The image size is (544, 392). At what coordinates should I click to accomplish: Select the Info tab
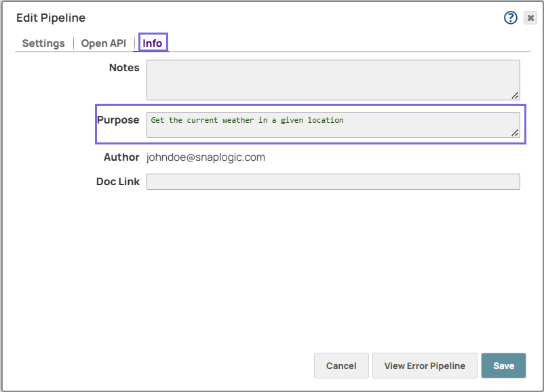(x=152, y=42)
